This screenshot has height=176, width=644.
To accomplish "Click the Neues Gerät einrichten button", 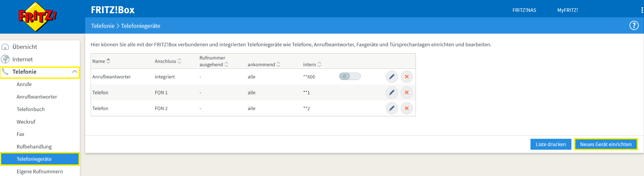I will pyautogui.click(x=605, y=144).
